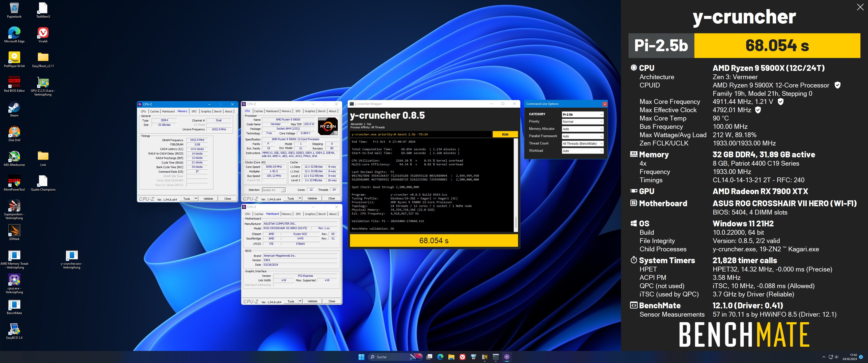Open 3DMark desktop icon
The height and width of the screenshot is (363, 868).
(x=14, y=232)
